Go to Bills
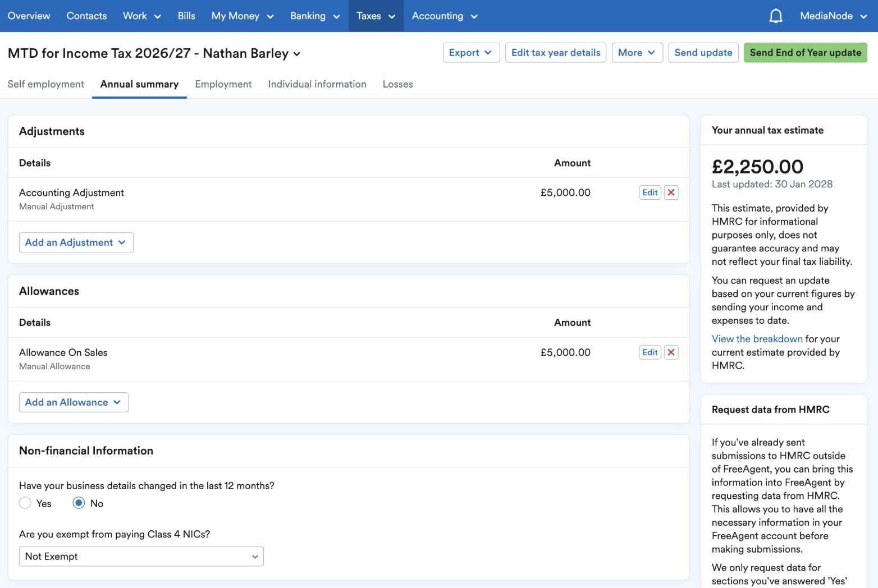Image resolution: width=878 pixels, height=588 pixels. [x=186, y=16]
